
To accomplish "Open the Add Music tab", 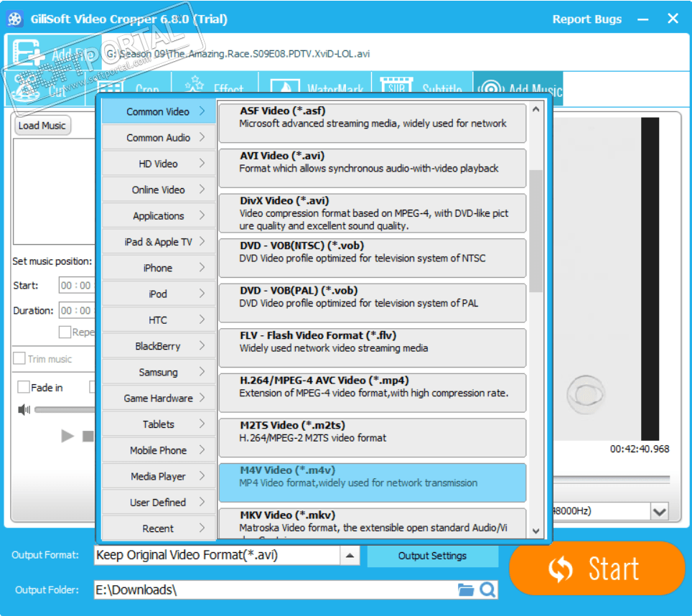I will point(518,88).
